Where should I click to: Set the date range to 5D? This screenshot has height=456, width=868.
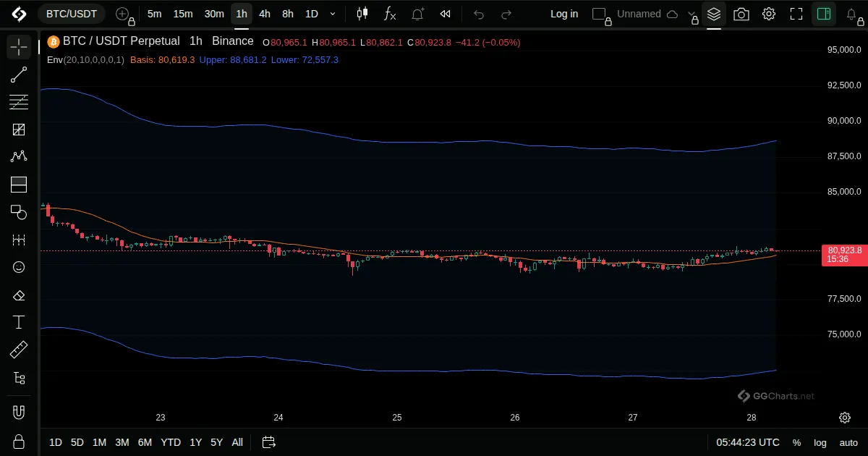[77, 442]
